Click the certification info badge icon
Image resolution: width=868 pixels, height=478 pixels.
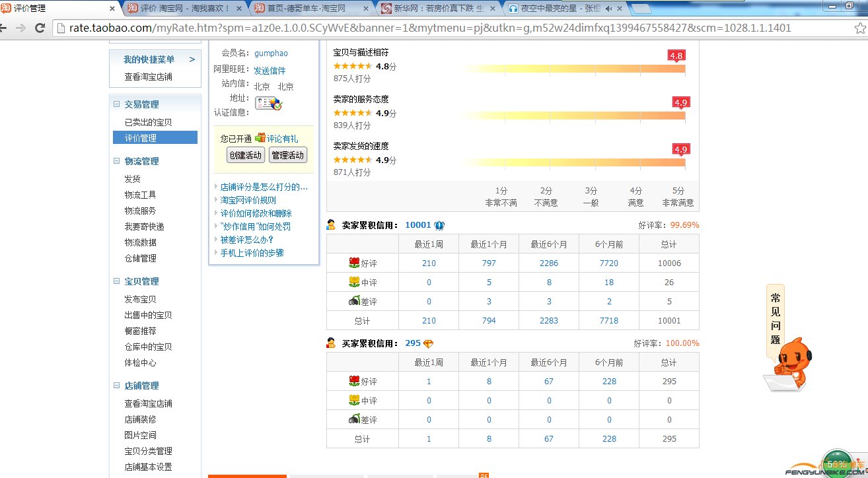click(x=268, y=103)
